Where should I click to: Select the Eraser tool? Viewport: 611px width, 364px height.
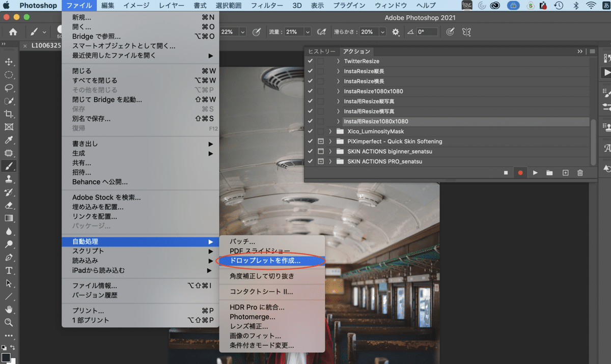click(9, 205)
